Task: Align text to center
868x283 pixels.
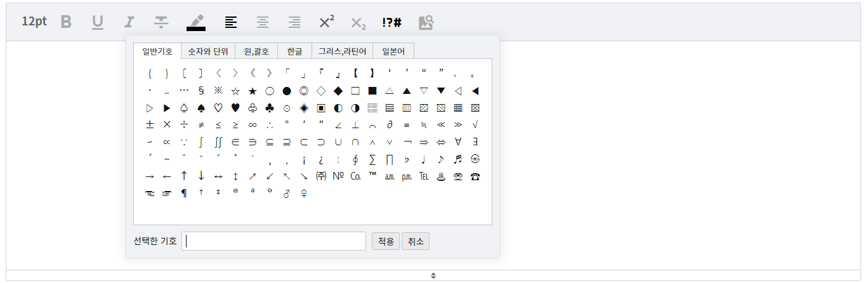Action: pos(263,22)
